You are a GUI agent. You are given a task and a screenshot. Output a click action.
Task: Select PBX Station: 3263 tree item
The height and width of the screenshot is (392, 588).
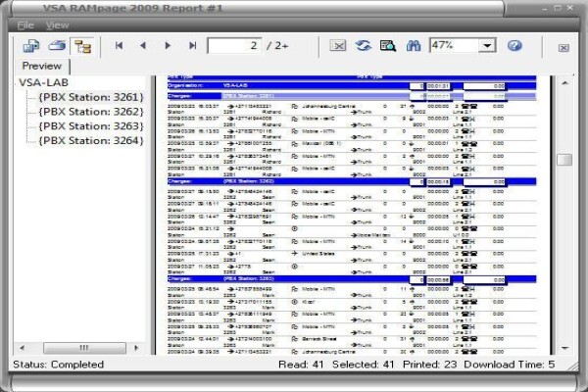point(91,126)
